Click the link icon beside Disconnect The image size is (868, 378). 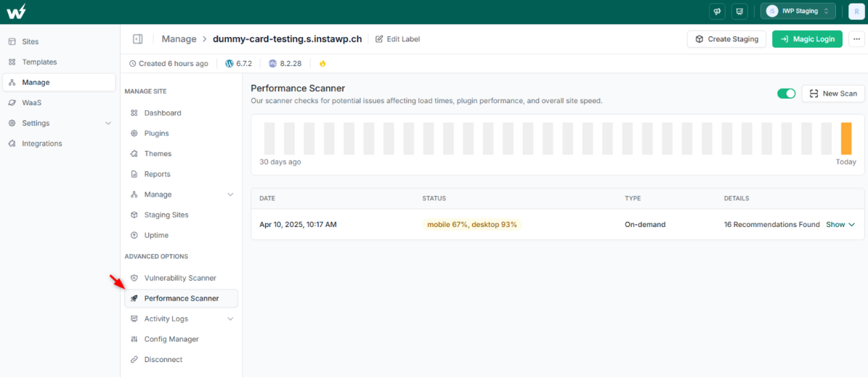pyautogui.click(x=134, y=360)
